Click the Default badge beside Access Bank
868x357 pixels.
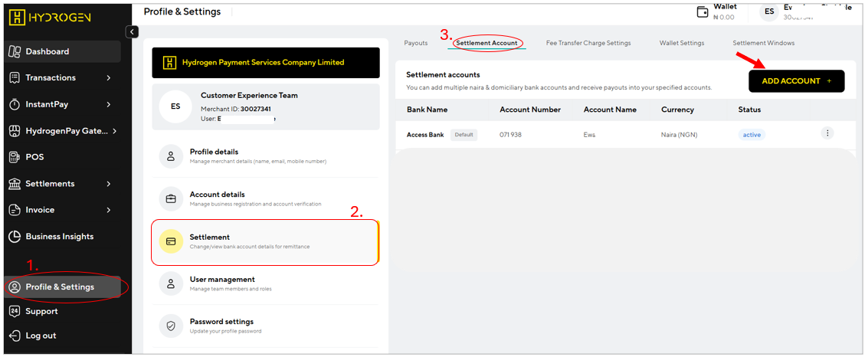[464, 135]
